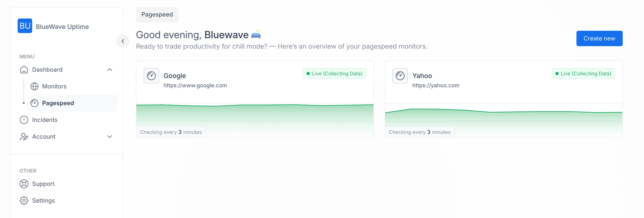Expand the Account menu chevron
The width and height of the screenshot is (644, 218).
point(110,137)
